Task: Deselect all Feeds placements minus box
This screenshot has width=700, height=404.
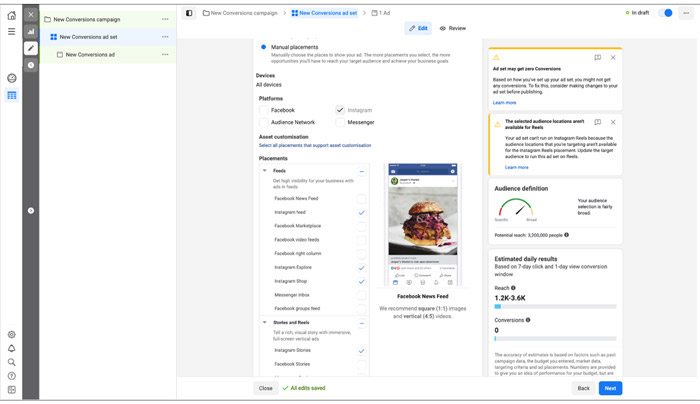Action: [x=362, y=171]
